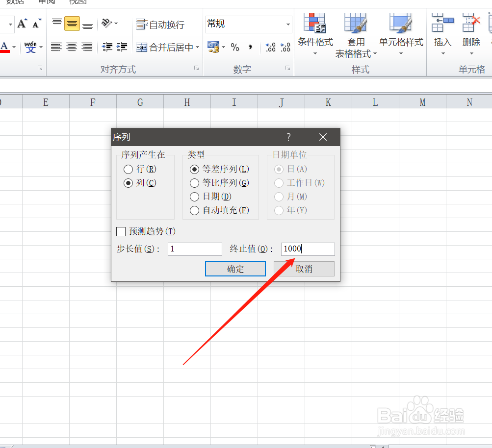Select the Rows (行) radio button

tap(128, 169)
